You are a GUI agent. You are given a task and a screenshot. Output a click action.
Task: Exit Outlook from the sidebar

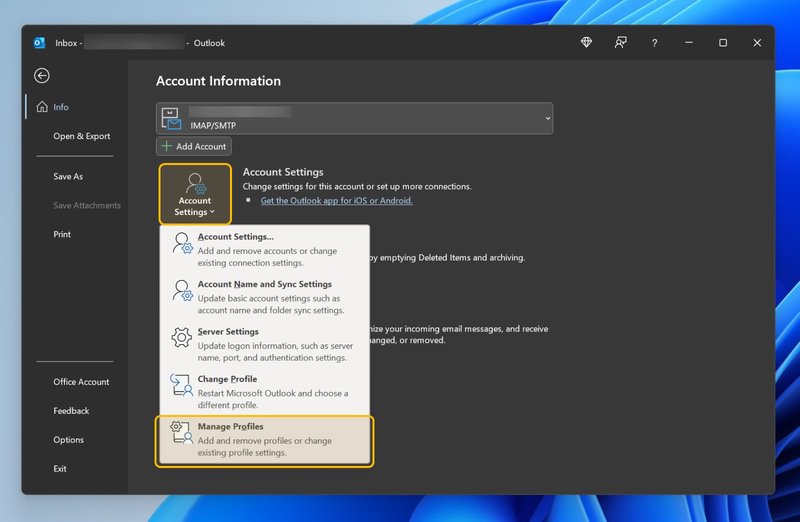[60, 468]
